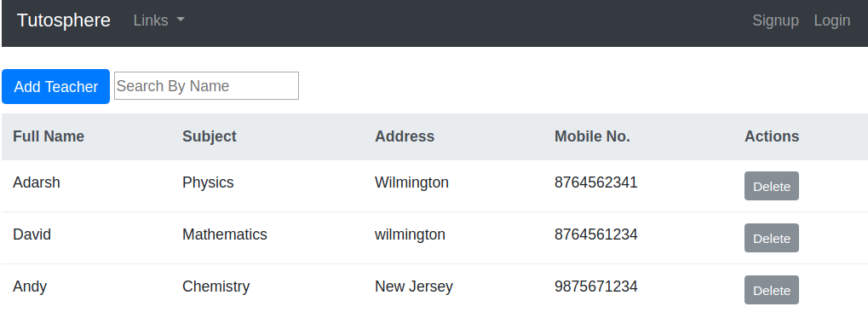
Task: Delete the teacher David
Action: pyautogui.click(x=771, y=238)
